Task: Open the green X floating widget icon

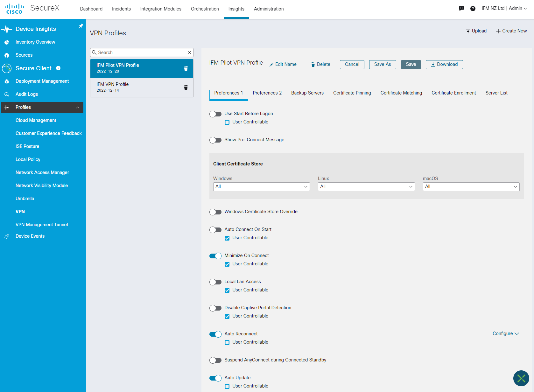Action: (521, 378)
